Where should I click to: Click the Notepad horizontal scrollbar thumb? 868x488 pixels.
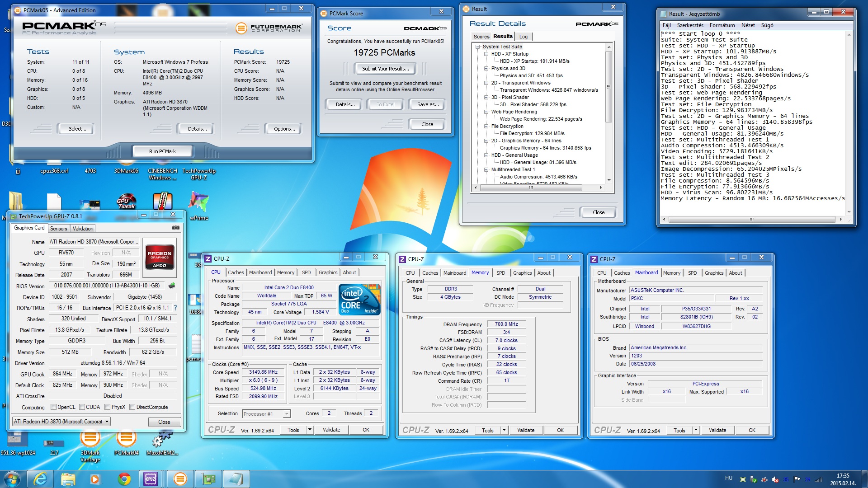coord(751,219)
